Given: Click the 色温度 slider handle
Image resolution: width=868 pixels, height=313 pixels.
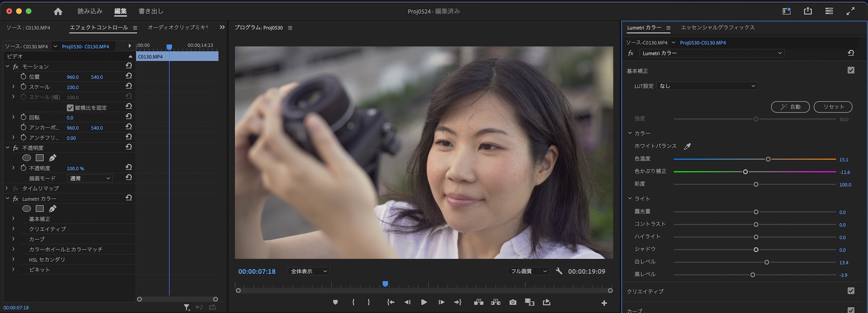Looking at the screenshot, I should tap(768, 159).
